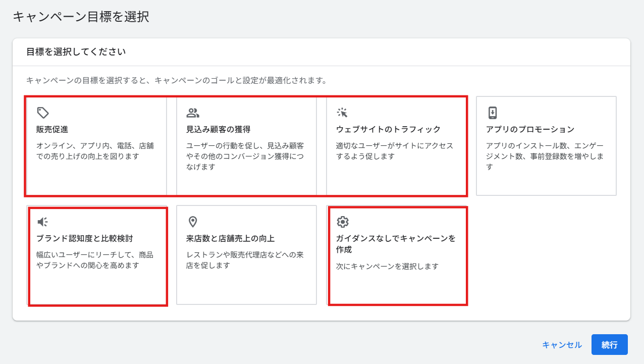Click the description starting with レストランや販売代理店
644x364 pixels.
[245, 260]
